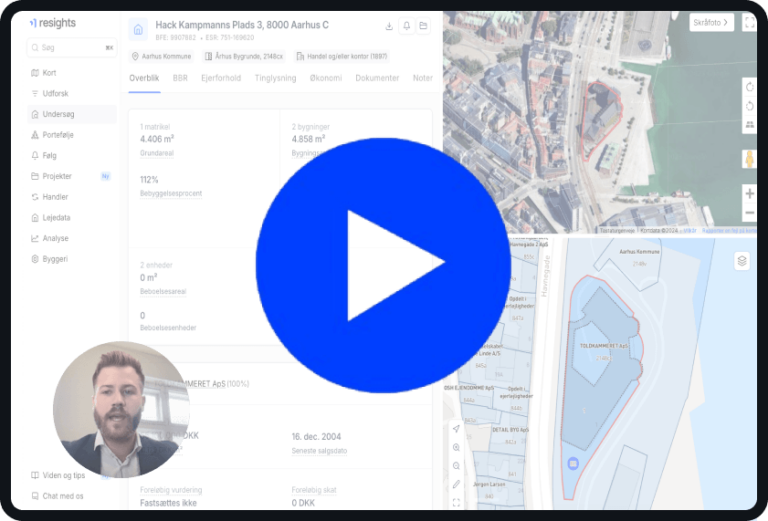768x521 pixels.
Task: Zoom out on the aerial map
Action: click(749, 213)
